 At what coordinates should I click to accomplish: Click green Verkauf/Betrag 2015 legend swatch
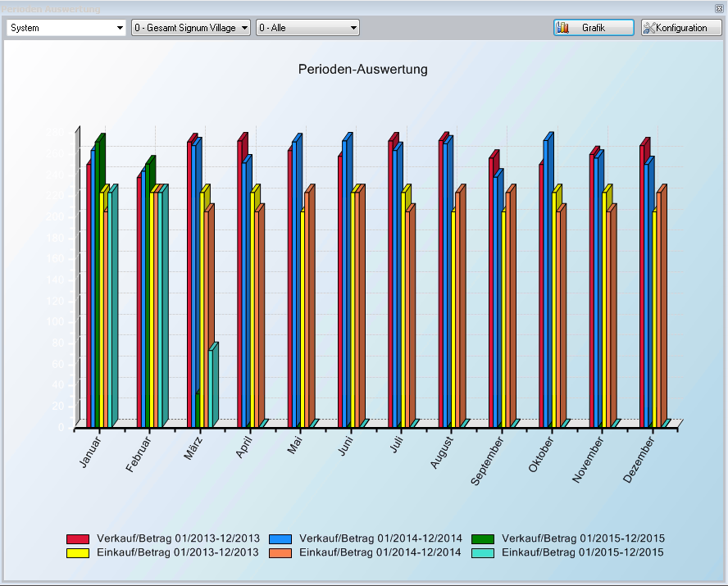(484, 538)
